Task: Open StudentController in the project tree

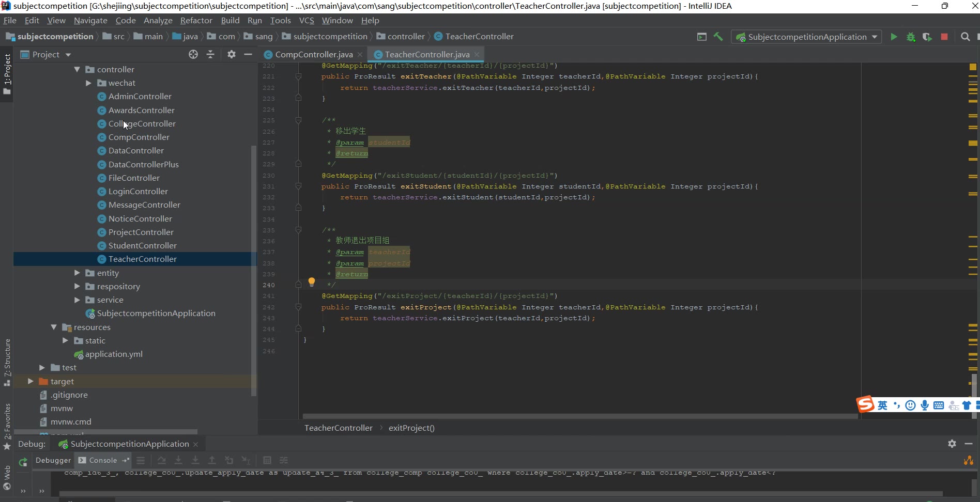Action: [142, 245]
